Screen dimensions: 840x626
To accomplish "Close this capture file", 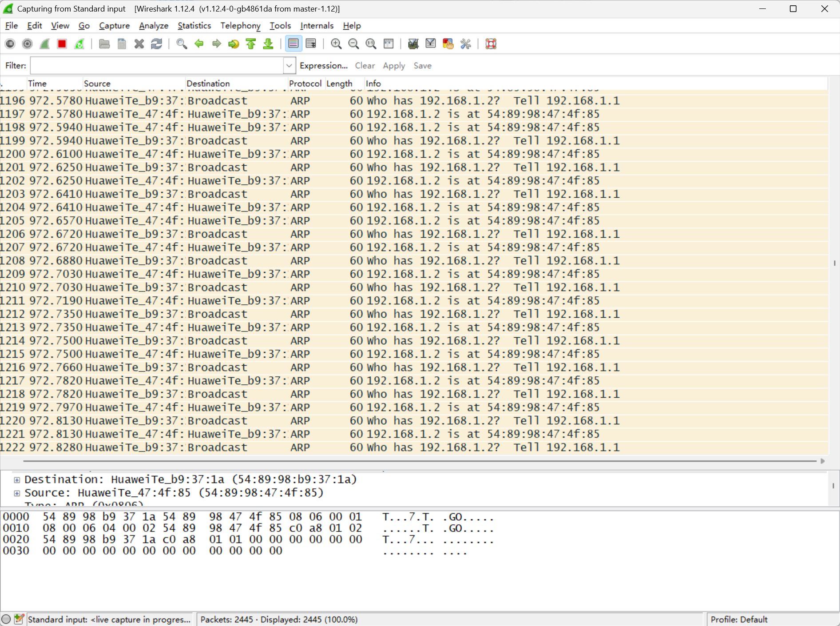I will pyautogui.click(x=139, y=44).
